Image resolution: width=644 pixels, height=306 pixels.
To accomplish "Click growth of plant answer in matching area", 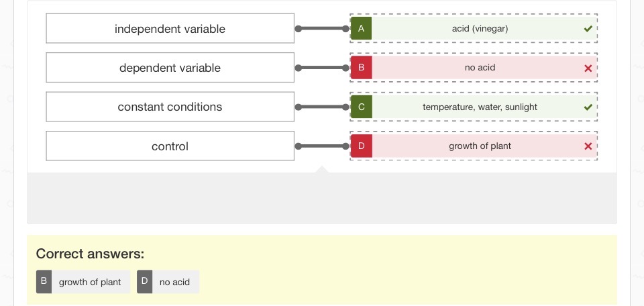I will coord(480,146).
